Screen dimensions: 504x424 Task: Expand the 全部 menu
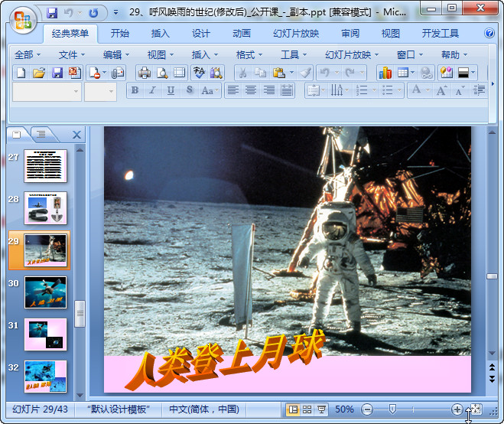(28, 55)
